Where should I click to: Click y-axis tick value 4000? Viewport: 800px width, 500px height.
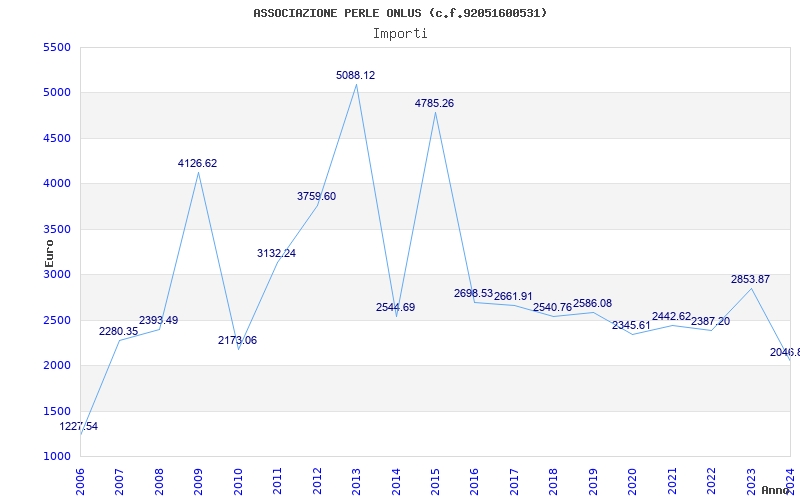(x=57, y=184)
